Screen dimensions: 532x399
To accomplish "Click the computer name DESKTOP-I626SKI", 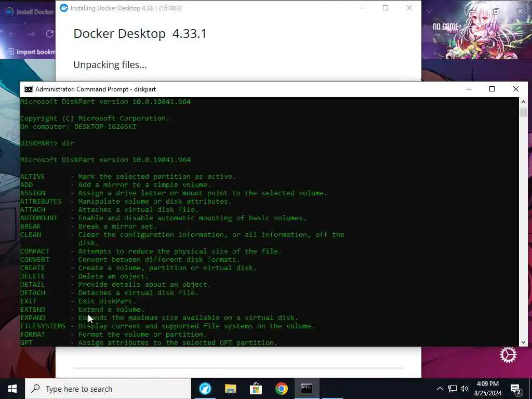I will (105, 127).
